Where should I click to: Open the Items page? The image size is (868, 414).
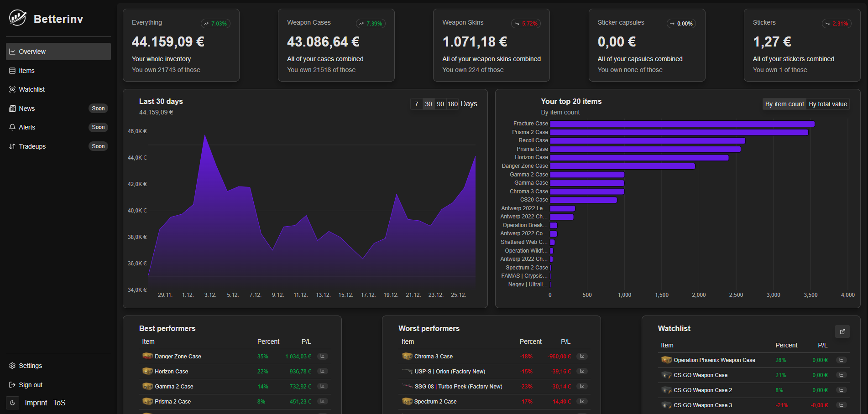(x=26, y=71)
